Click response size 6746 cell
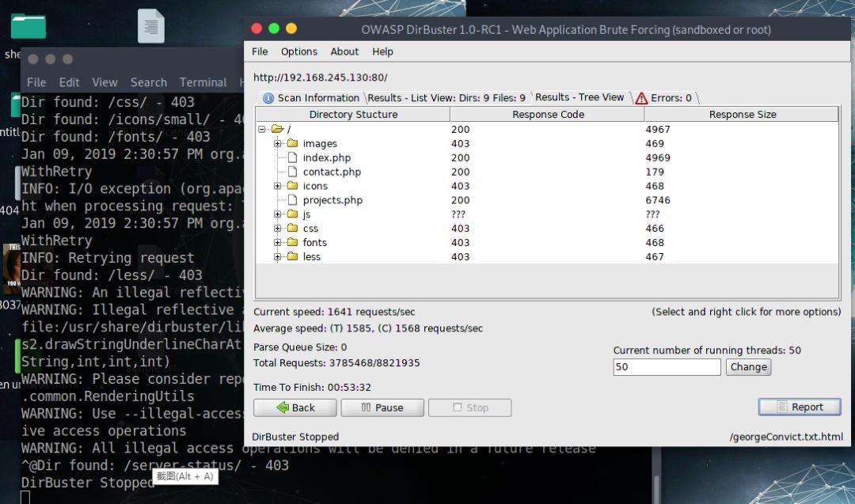The image size is (855, 504). 658,200
